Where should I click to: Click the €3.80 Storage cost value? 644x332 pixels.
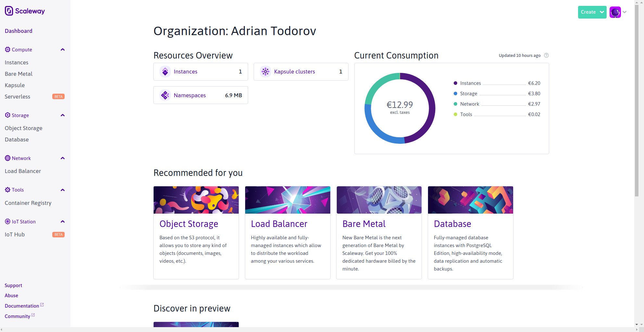(x=534, y=94)
